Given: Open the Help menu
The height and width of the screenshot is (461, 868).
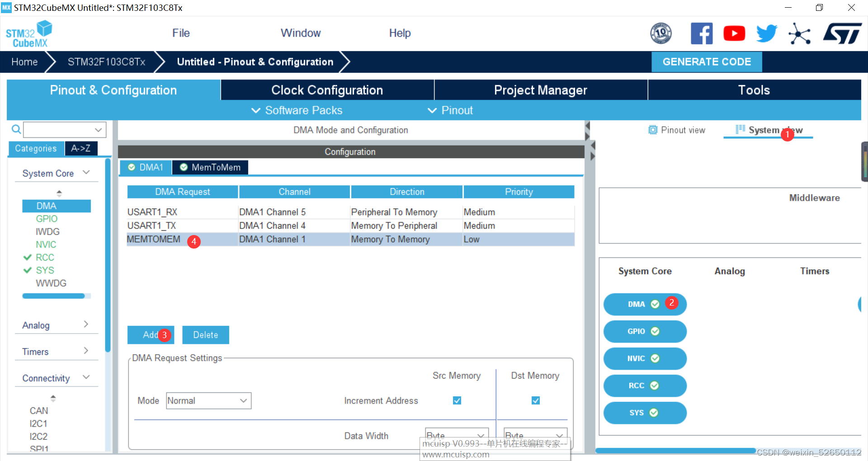Looking at the screenshot, I should (400, 33).
